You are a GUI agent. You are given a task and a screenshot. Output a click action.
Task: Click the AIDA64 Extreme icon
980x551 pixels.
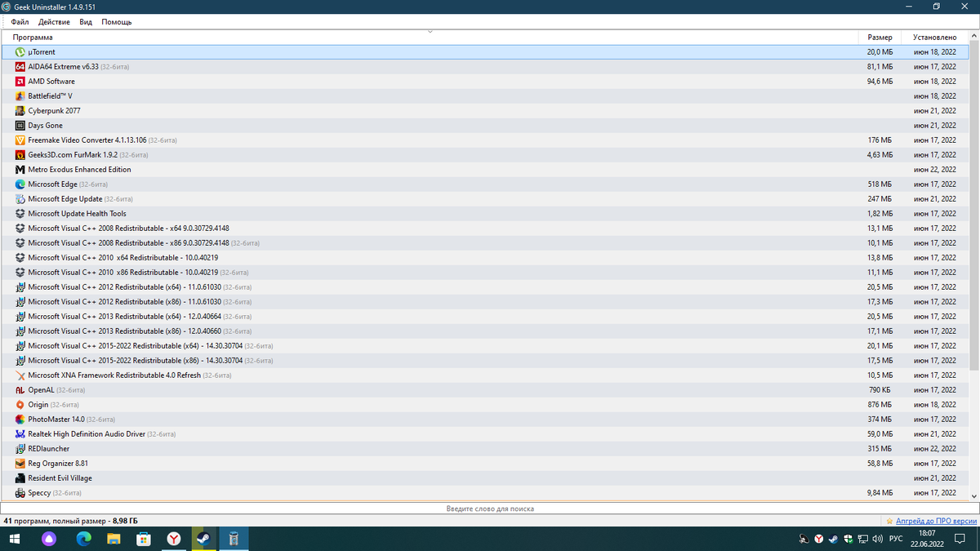point(20,67)
